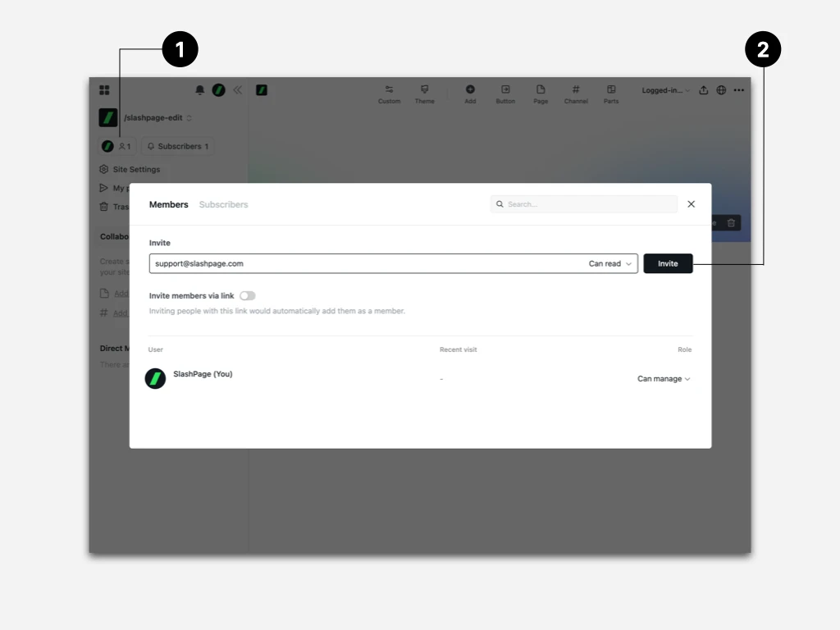Add a new Page
The width and height of the screenshot is (840, 630).
click(x=541, y=94)
